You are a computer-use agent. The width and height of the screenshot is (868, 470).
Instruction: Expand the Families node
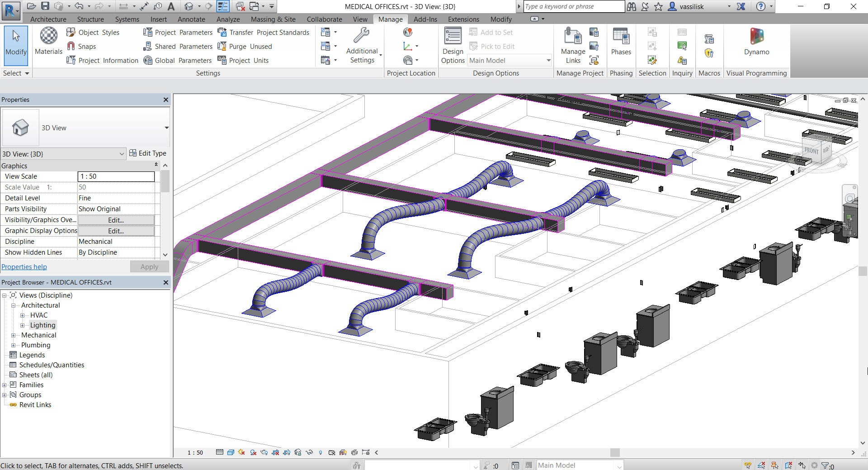[x=5, y=385]
